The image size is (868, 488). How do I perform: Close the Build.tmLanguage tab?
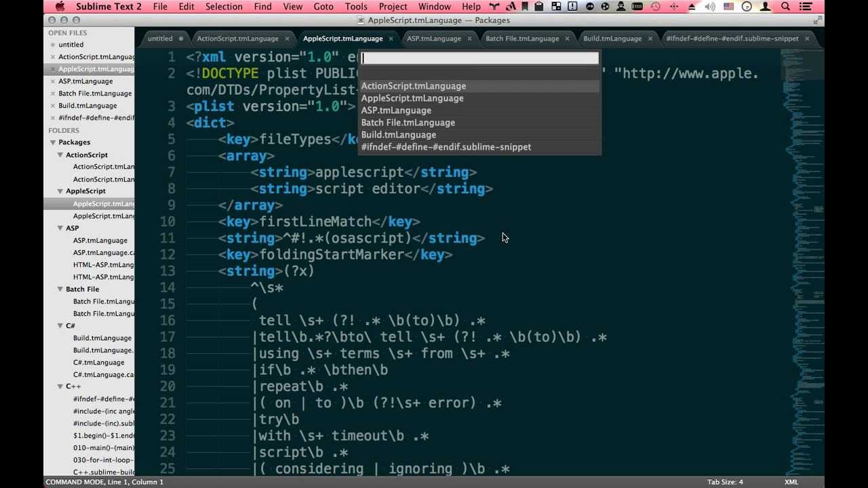coord(650,39)
